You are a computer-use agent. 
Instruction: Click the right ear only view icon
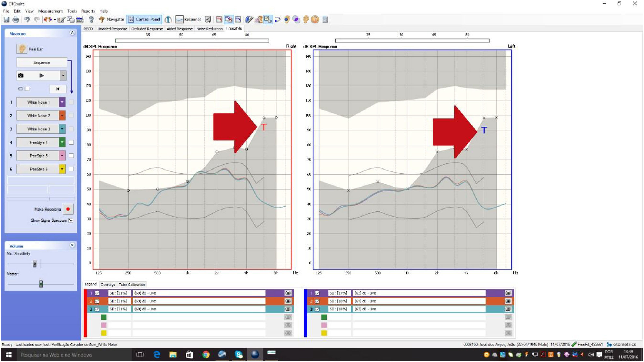click(219, 19)
